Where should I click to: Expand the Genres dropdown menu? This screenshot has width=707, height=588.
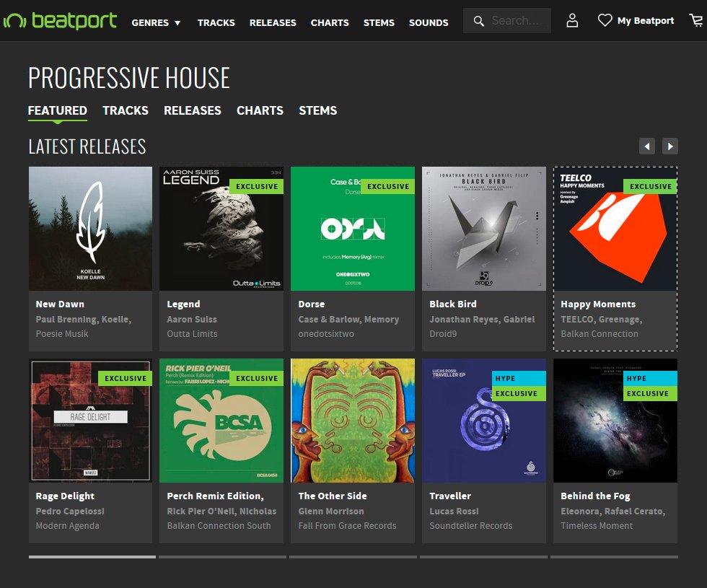pyautogui.click(x=156, y=22)
